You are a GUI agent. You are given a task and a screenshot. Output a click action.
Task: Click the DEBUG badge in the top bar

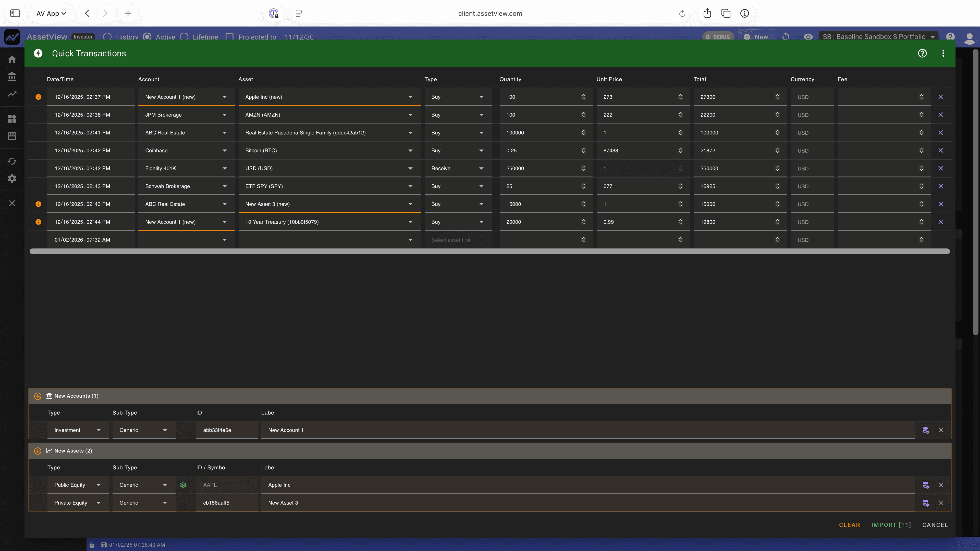pos(718,36)
